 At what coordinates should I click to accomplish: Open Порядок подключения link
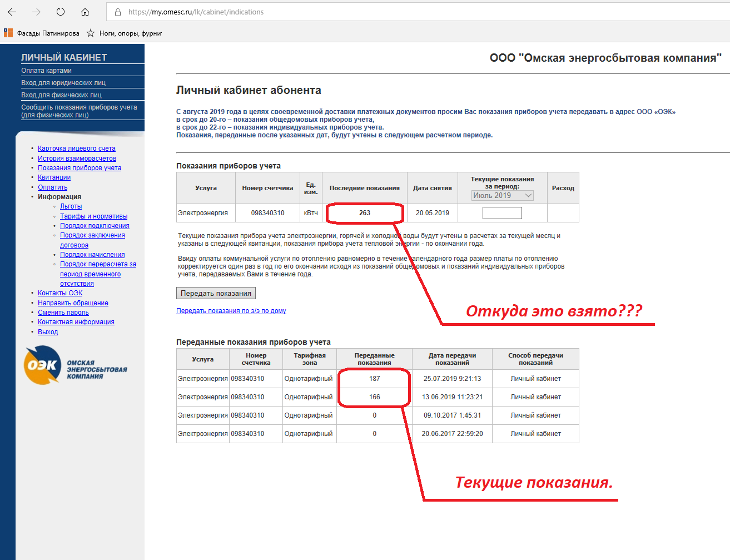pyautogui.click(x=95, y=226)
